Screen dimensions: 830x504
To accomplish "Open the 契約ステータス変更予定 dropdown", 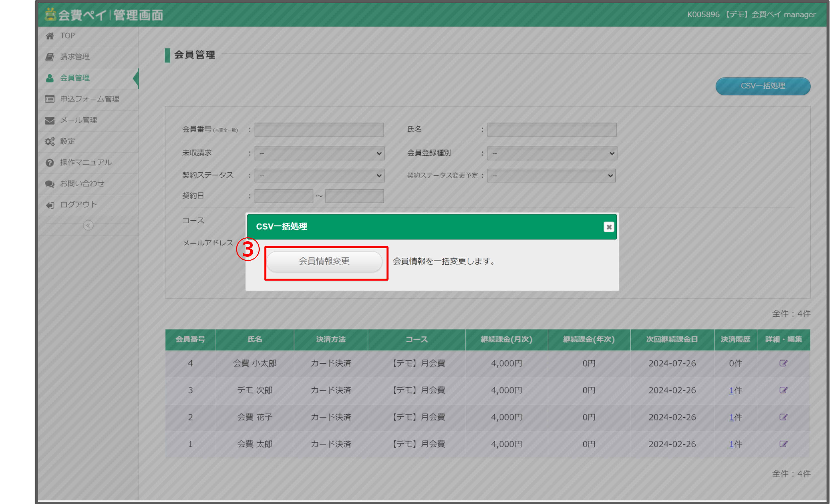I will (551, 175).
